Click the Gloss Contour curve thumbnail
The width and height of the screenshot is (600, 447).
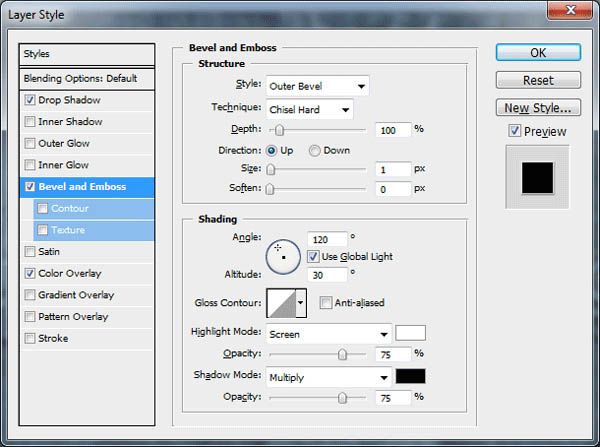[281, 303]
